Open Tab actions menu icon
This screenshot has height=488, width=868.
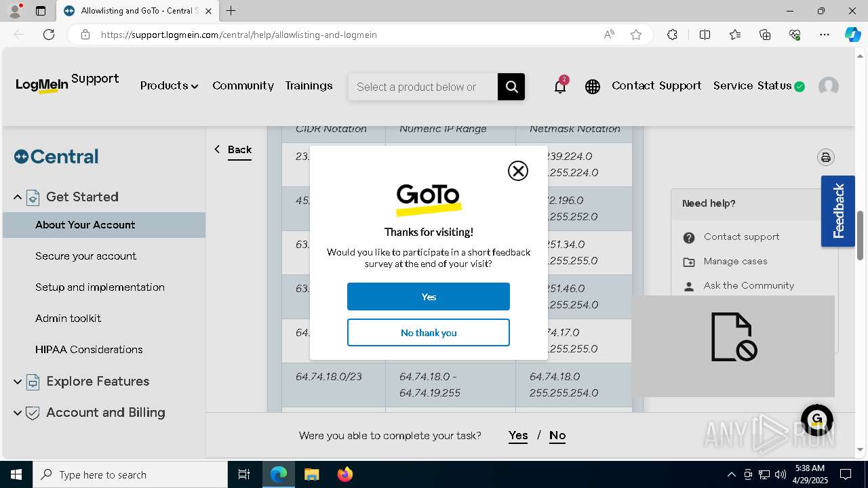click(x=41, y=11)
